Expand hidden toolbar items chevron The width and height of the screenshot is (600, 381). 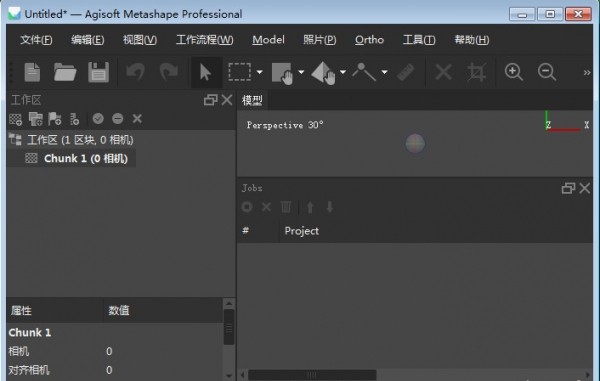587,72
